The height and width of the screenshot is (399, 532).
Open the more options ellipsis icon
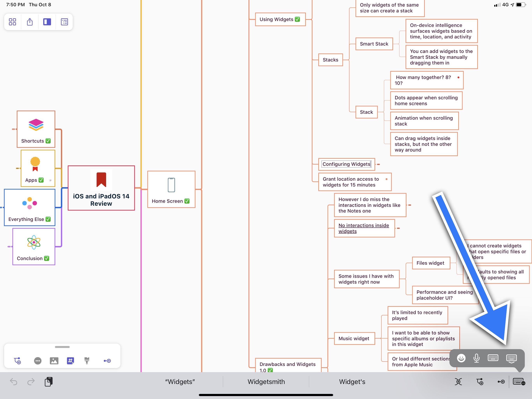pyautogui.click(x=38, y=361)
